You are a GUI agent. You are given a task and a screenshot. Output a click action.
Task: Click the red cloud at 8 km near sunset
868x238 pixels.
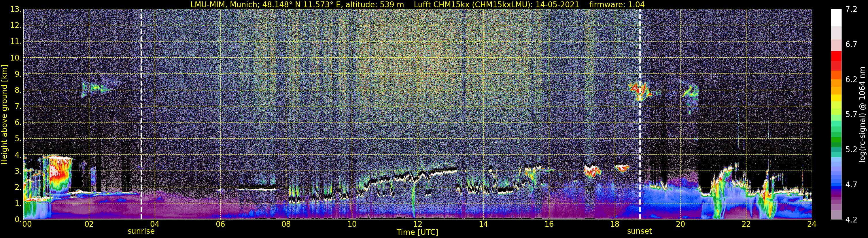[x=640, y=91]
